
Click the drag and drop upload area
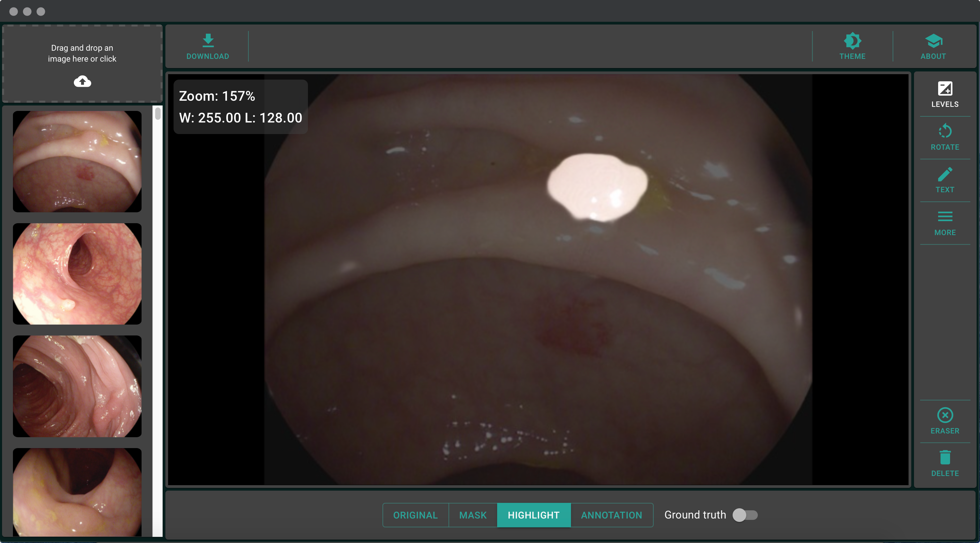(x=82, y=53)
